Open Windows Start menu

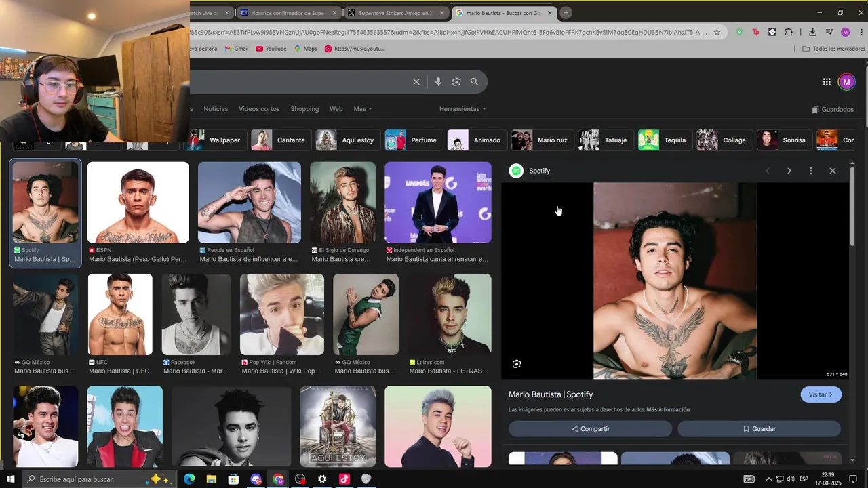pyautogui.click(x=11, y=479)
